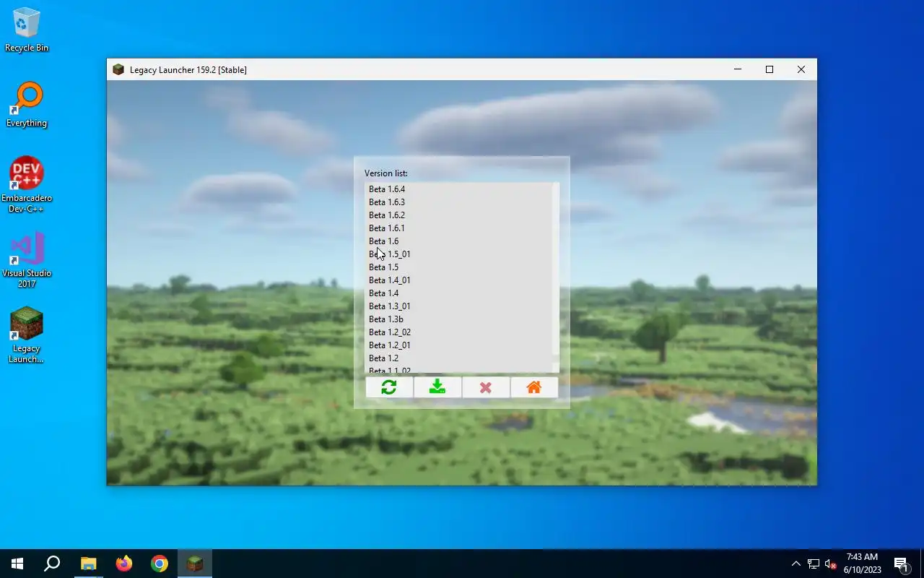924x578 pixels.
Task: Click the muted volume tray icon
Action: (831, 564)
